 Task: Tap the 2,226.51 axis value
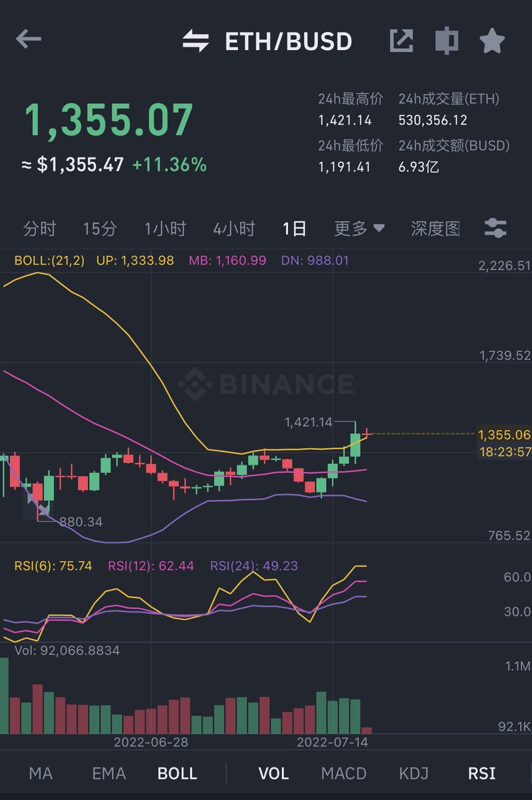click(505, 266)
